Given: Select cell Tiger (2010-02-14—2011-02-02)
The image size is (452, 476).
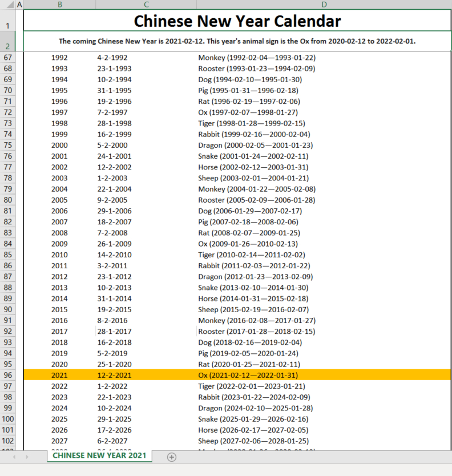Looking at the screenshot, I should [324, 255].
